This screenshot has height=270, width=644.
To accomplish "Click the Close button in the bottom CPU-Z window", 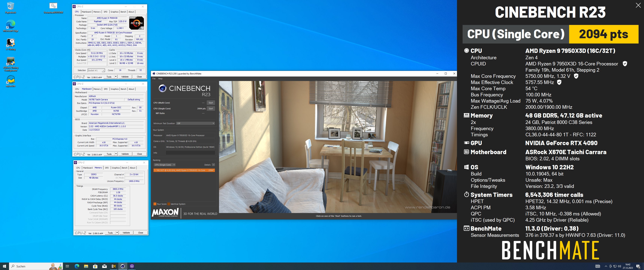I will 140,232.
